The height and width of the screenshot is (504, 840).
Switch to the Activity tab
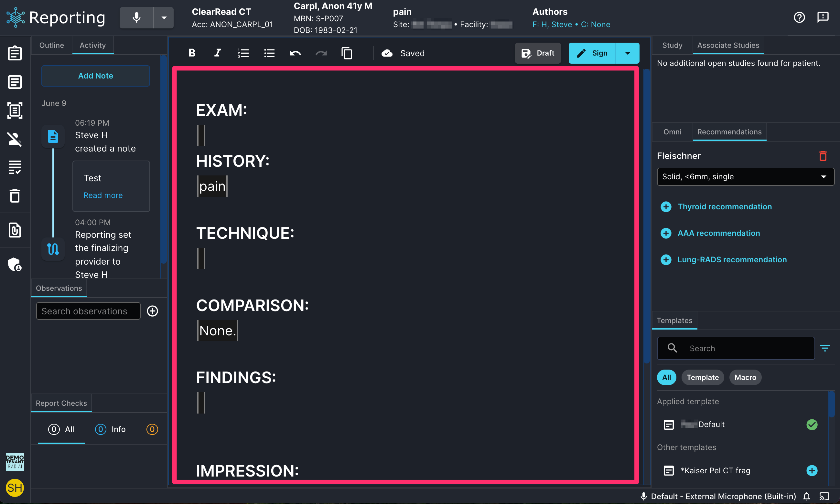coord(93,45)
